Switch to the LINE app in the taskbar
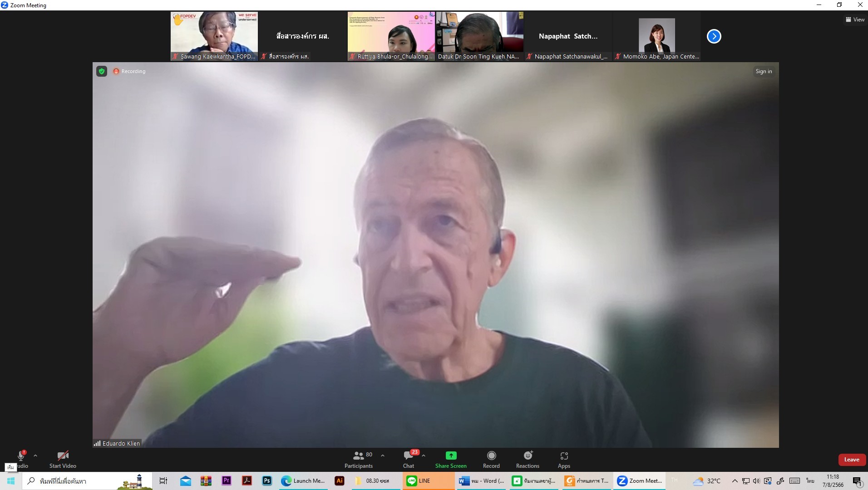Viewport: 868px width, 490px height. coord(429,481)
